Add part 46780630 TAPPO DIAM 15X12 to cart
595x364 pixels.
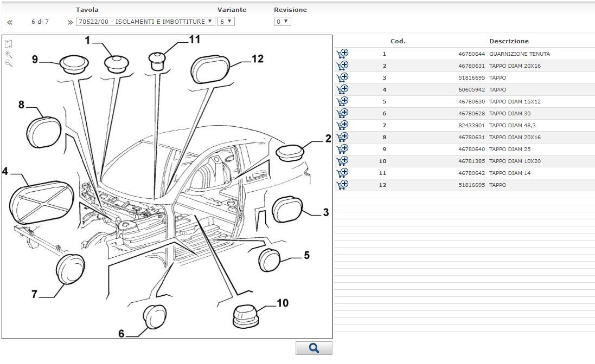[342, 101]
